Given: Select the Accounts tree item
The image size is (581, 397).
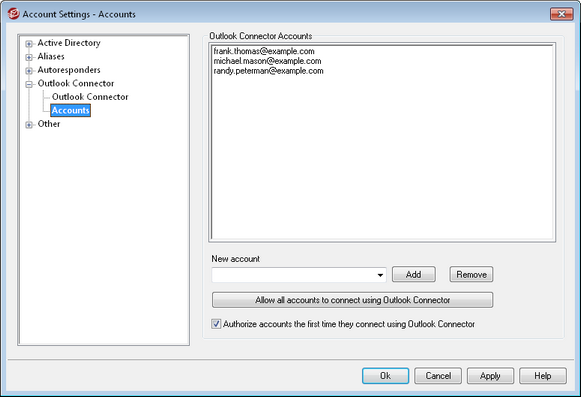Looking at the screenshot, I should pos(70,110).
